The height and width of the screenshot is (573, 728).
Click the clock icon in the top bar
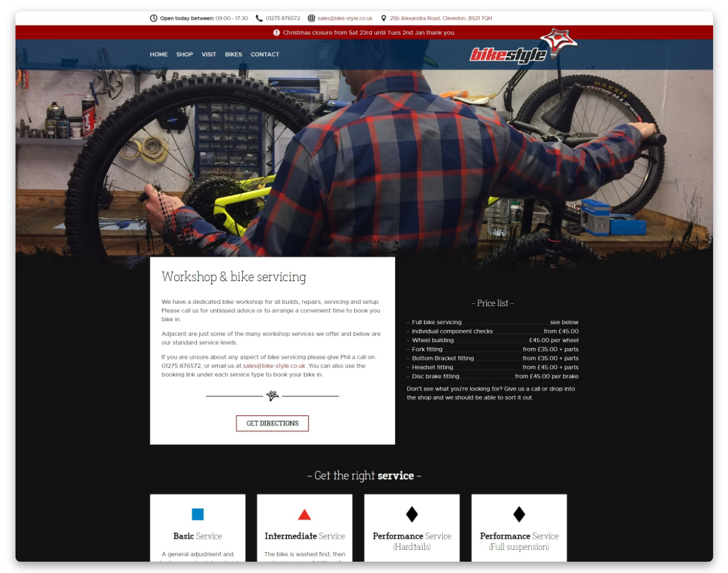tap(154, 18)
